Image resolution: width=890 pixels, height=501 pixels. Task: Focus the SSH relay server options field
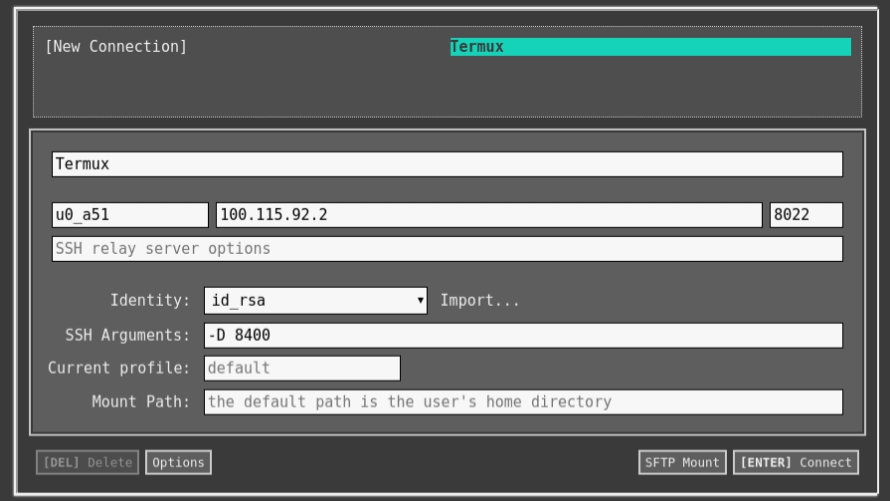[447, 249]
